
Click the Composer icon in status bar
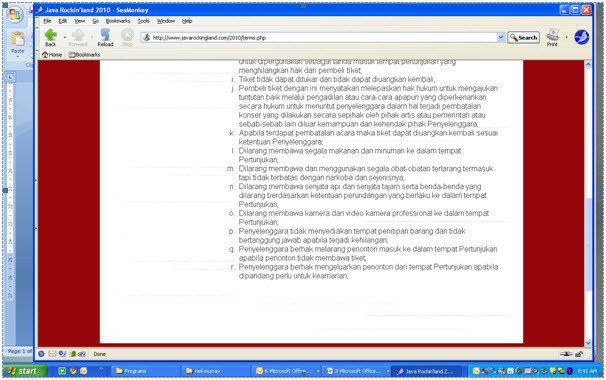click(62, 354)
